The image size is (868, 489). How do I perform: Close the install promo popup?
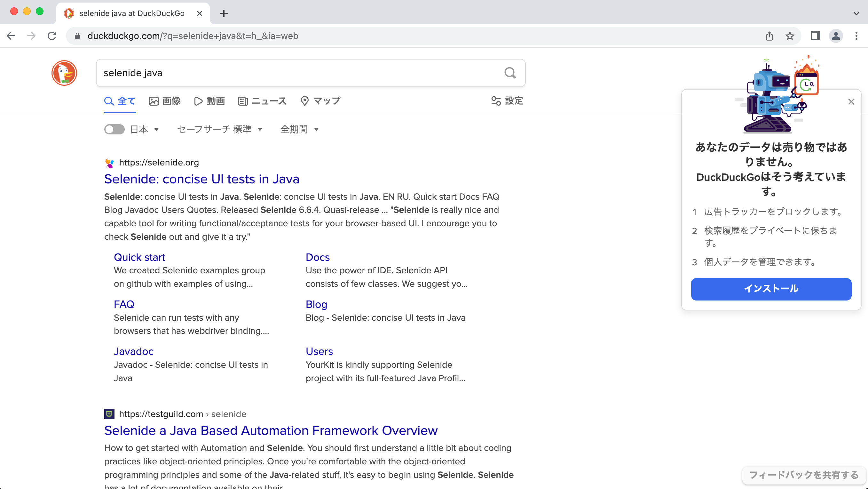click(x=851, y=101)
